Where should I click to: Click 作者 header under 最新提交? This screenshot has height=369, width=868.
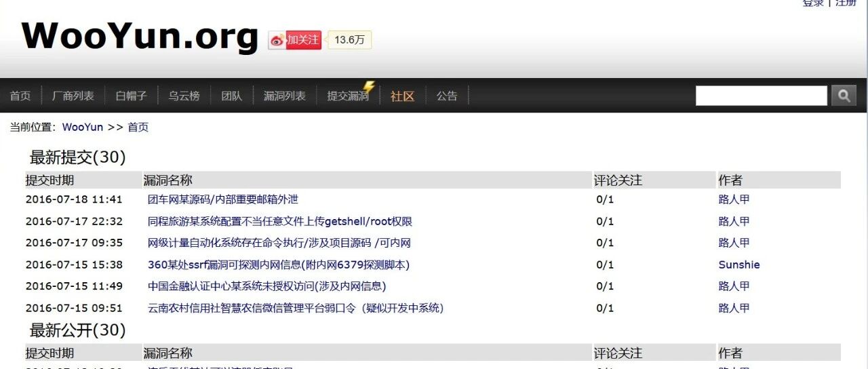(730, 180)
